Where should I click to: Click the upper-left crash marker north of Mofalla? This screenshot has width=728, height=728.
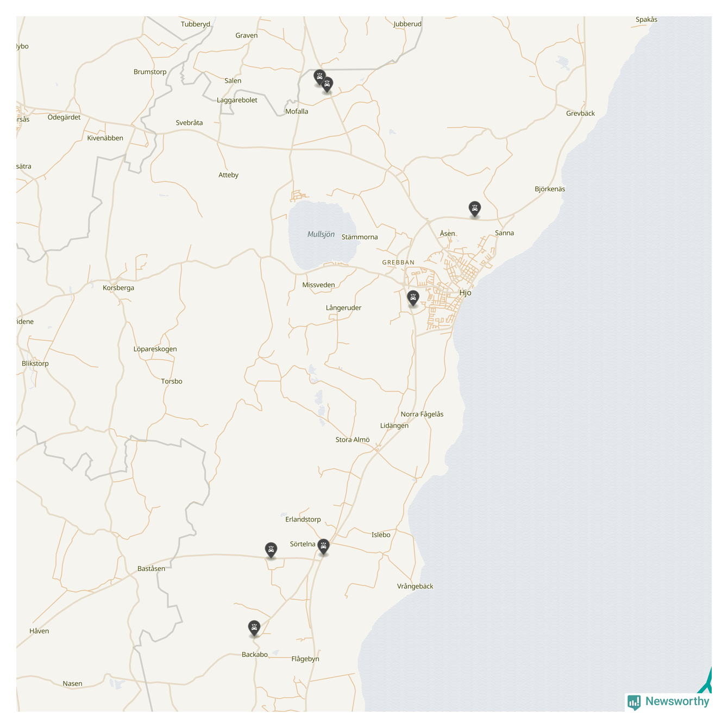pos(319,77)
